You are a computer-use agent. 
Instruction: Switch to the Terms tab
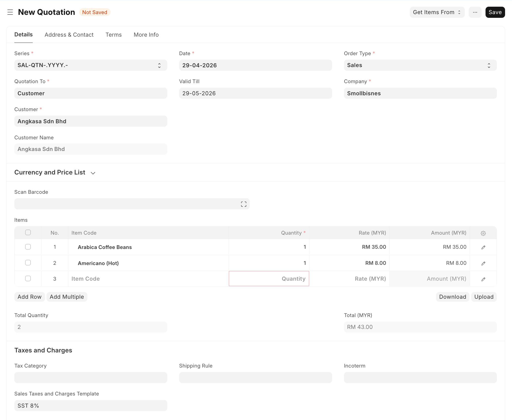coord(113,35)
